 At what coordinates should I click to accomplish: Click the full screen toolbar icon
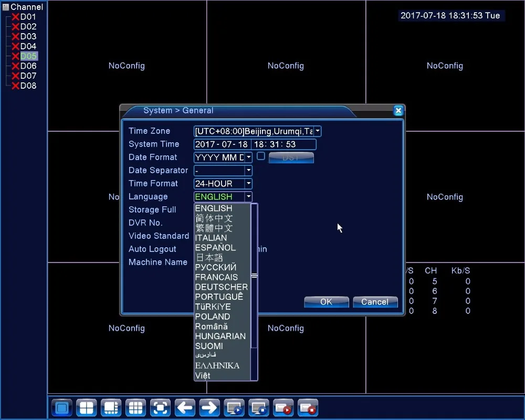point(160,407)
